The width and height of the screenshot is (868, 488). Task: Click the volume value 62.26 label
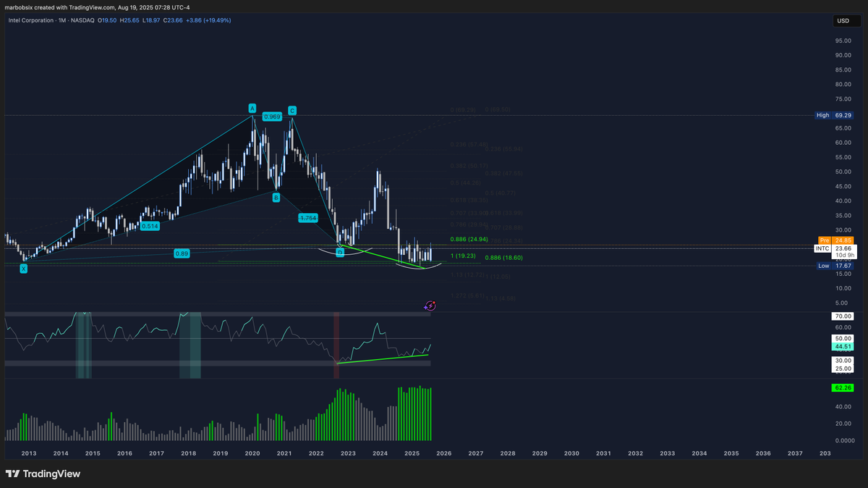[x=843, y=388]
